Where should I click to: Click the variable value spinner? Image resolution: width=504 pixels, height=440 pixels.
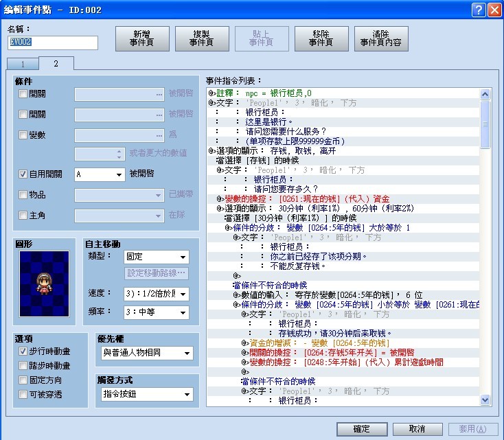tap(100, 154)
